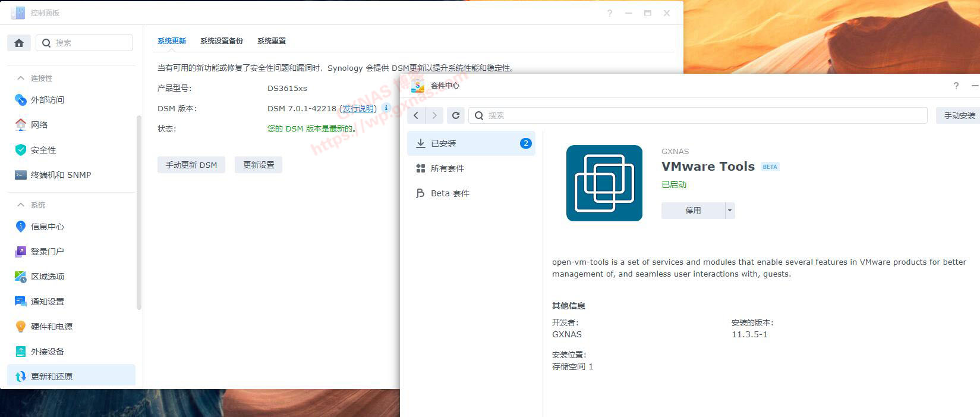Switch to System Reset (系统重置) tab
This screenshot has width=980, height=417.
[x=272, y=41]
